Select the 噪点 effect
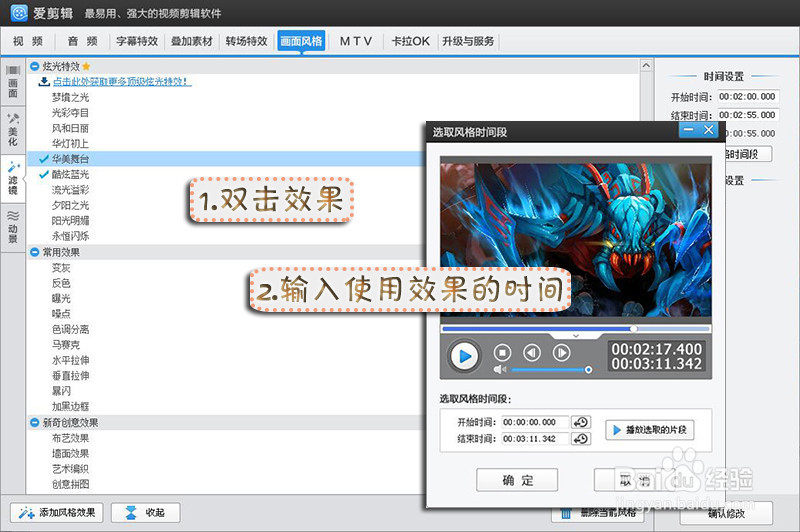800x532 pixels. pos(61,314)
